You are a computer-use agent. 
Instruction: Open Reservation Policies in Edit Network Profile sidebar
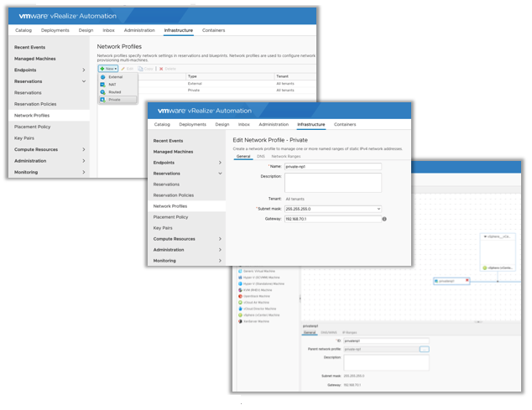click(x=174, y=195)
